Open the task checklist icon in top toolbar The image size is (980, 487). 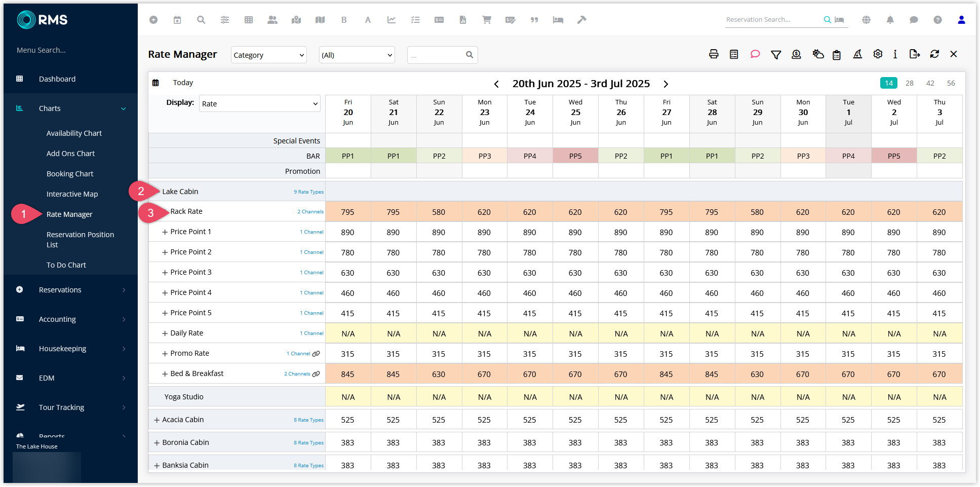point(415,20)
